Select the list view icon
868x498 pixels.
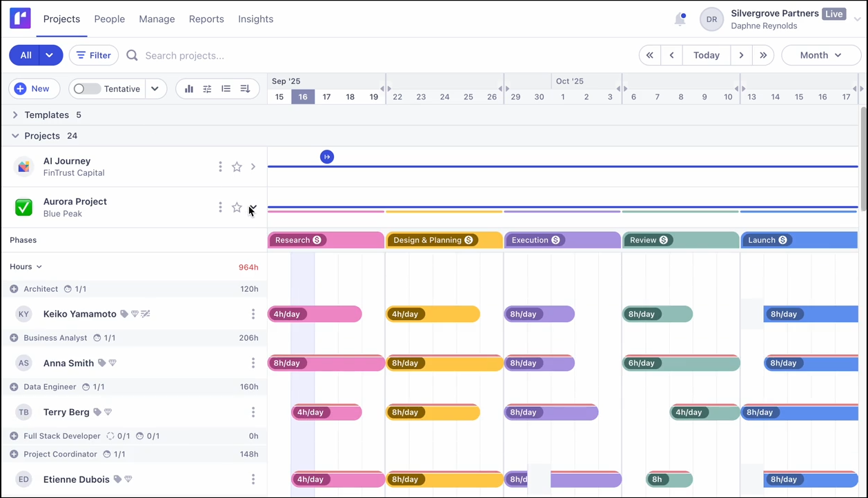click(226, 88)
